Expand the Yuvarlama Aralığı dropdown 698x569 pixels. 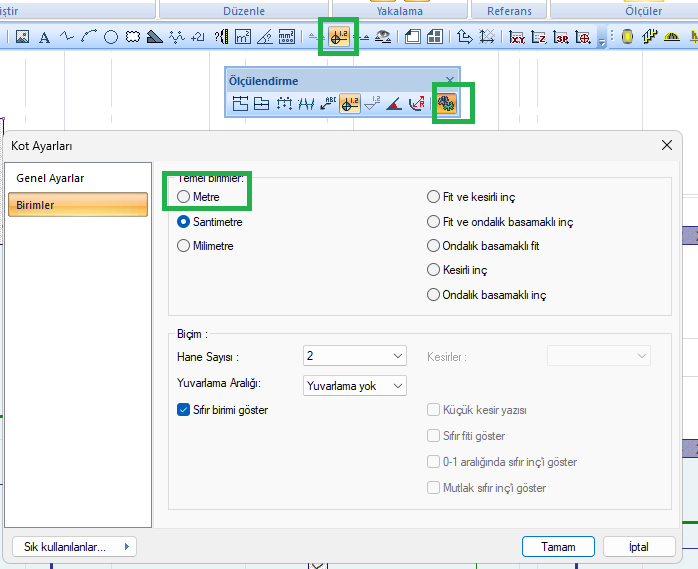355,385
